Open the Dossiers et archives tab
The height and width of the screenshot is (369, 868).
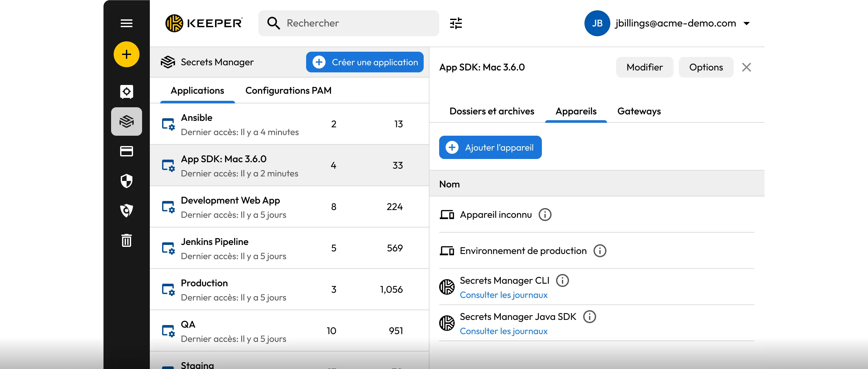point(491,111)
